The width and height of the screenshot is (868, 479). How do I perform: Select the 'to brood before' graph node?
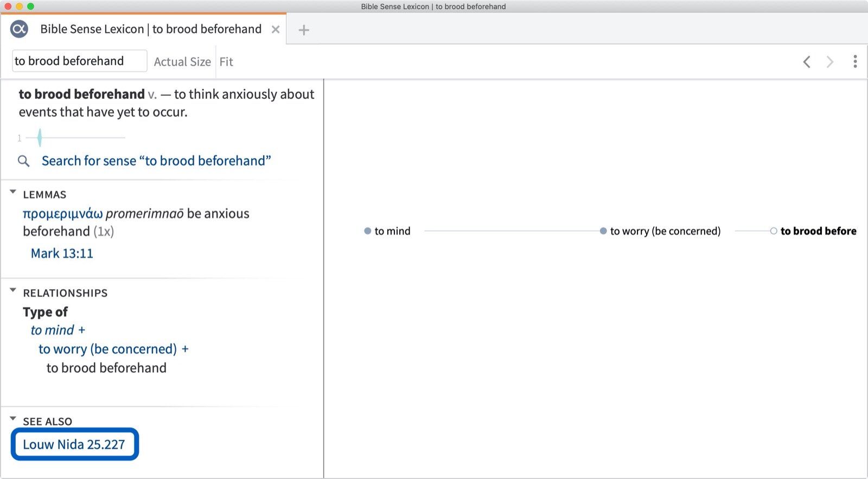[x=813, y=231]
